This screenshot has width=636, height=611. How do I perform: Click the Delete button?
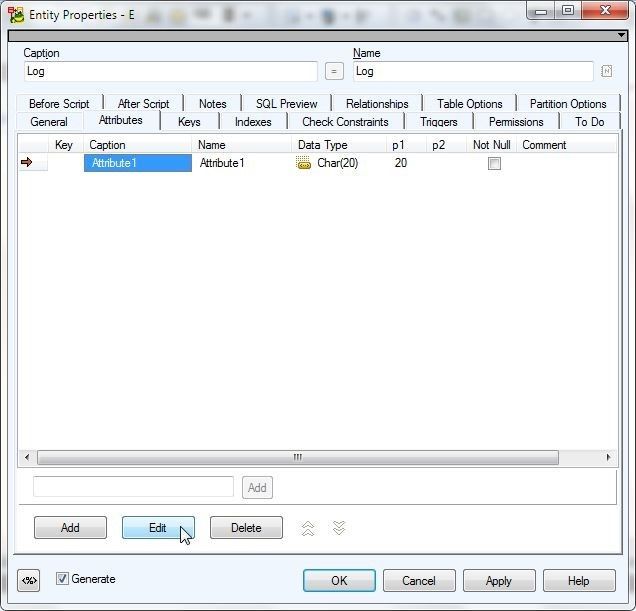246,527
